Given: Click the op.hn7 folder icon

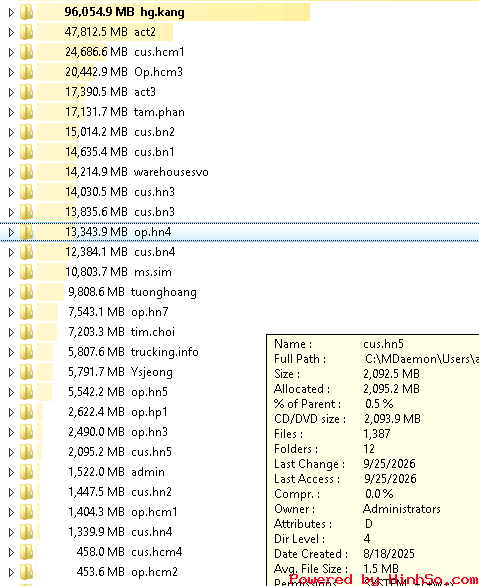Looking at the screenshot, I should click(27, 312).
